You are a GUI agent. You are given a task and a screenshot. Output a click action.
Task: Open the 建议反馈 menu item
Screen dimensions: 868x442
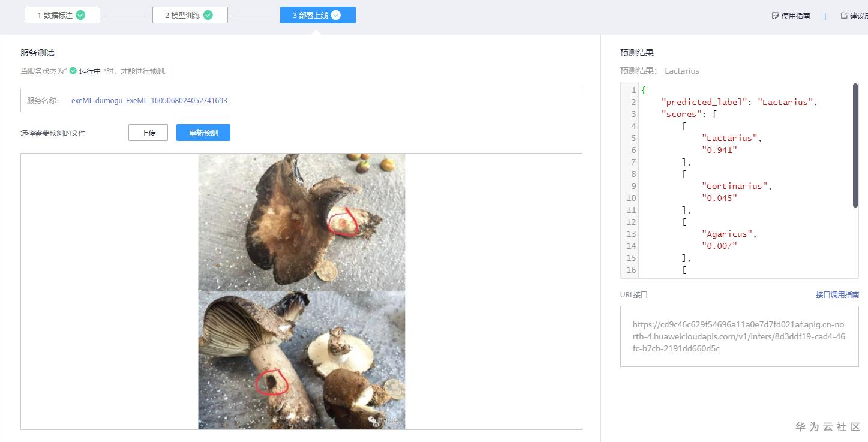(858, 16)
